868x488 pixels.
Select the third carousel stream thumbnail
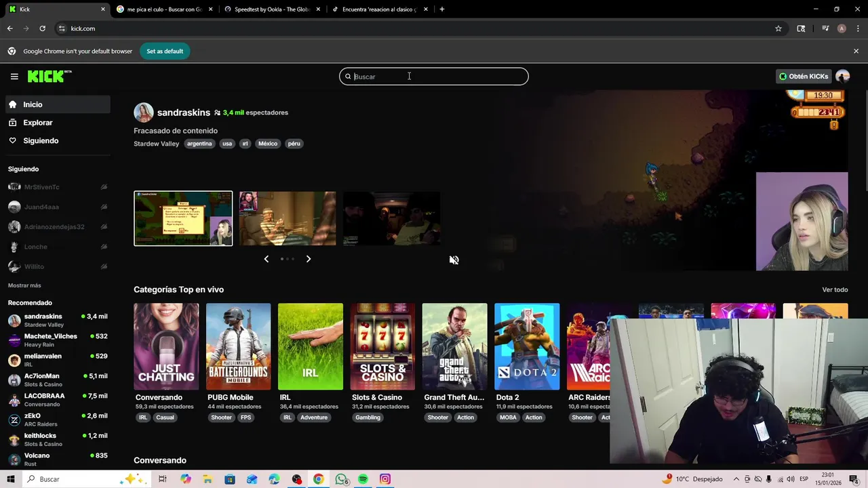click(x=391, y=218)
